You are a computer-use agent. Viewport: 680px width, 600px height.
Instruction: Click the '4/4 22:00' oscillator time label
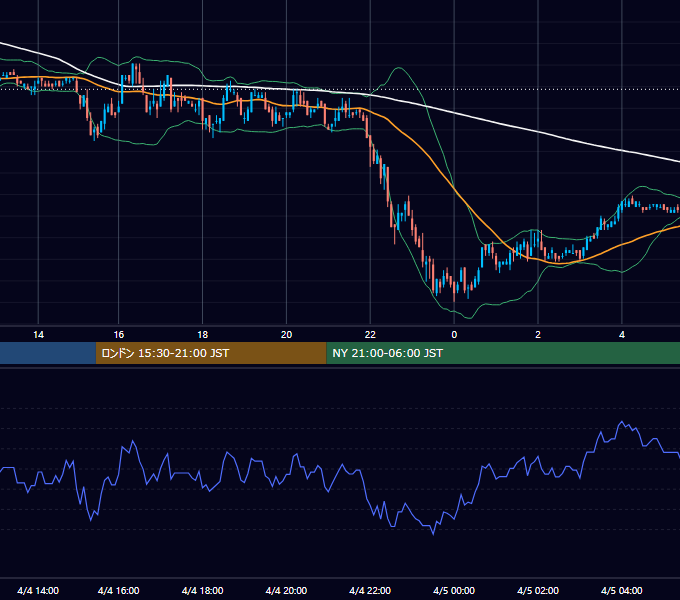[370, 590]
